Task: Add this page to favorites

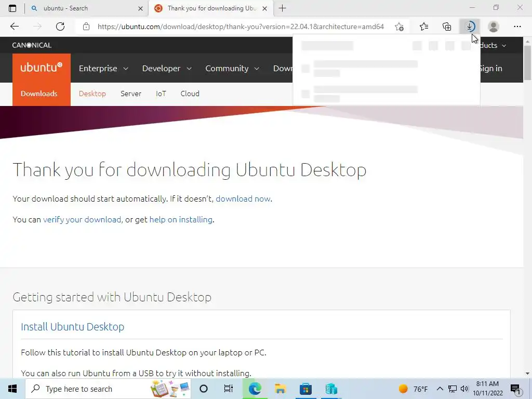Action: coord(400,26)
